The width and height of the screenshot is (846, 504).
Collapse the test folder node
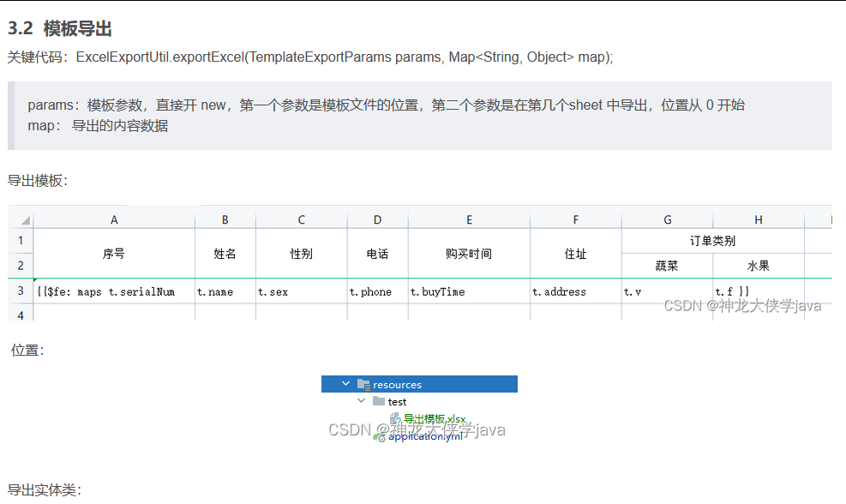[362, 401]
